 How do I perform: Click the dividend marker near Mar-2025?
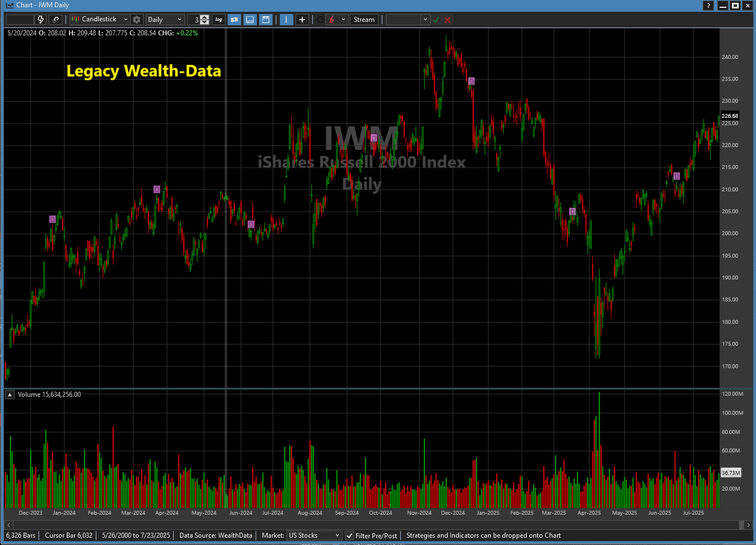click(x=573, y=212)
